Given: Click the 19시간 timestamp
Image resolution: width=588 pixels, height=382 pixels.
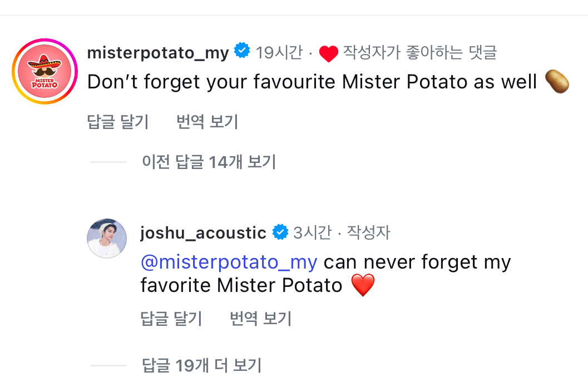Looking at the screenshot, I should [279, 53].
